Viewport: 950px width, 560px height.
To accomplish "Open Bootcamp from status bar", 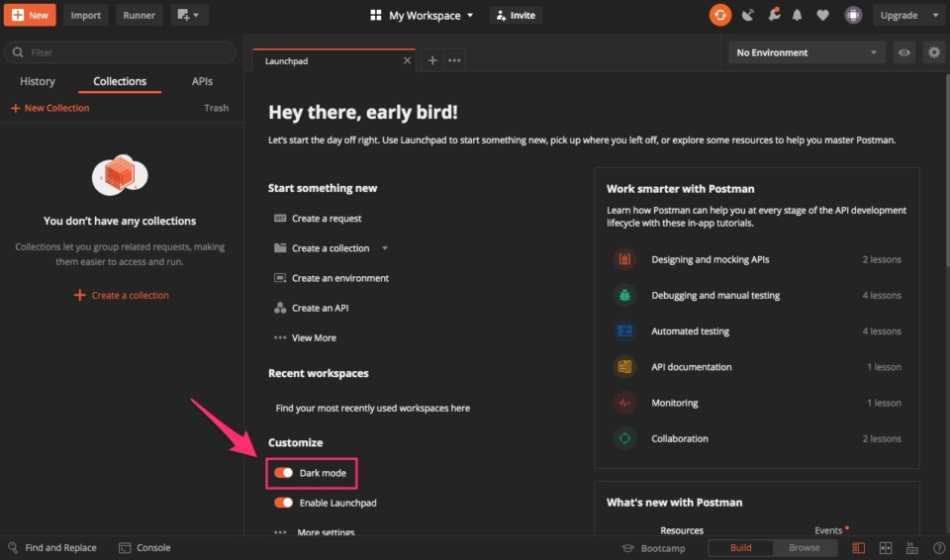I will [654, 548].
